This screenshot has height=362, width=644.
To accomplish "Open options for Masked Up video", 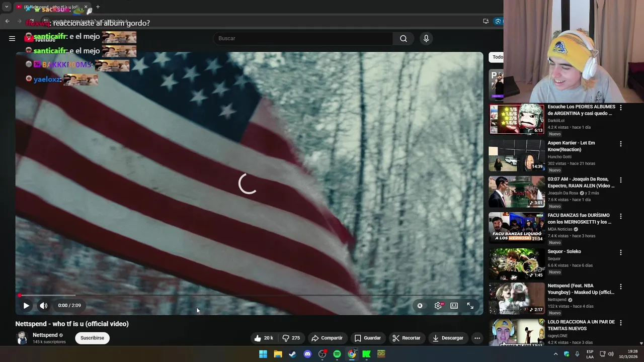I will [x=620, y=287].
